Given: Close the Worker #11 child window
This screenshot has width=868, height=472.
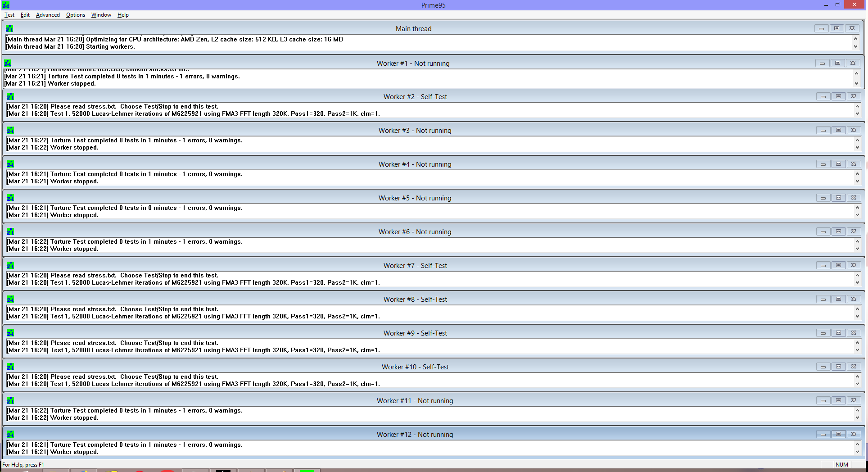Looking at the screenshot, I should pos(854,400).
